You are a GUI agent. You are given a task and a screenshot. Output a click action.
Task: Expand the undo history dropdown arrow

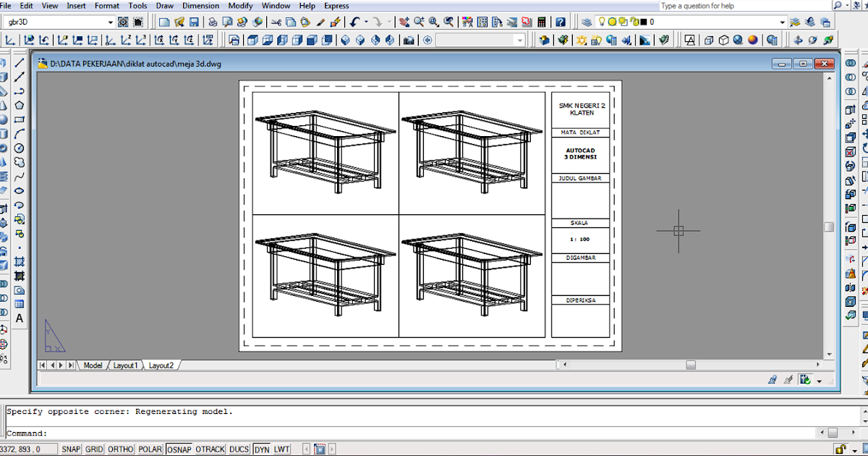tap(366, 22)
